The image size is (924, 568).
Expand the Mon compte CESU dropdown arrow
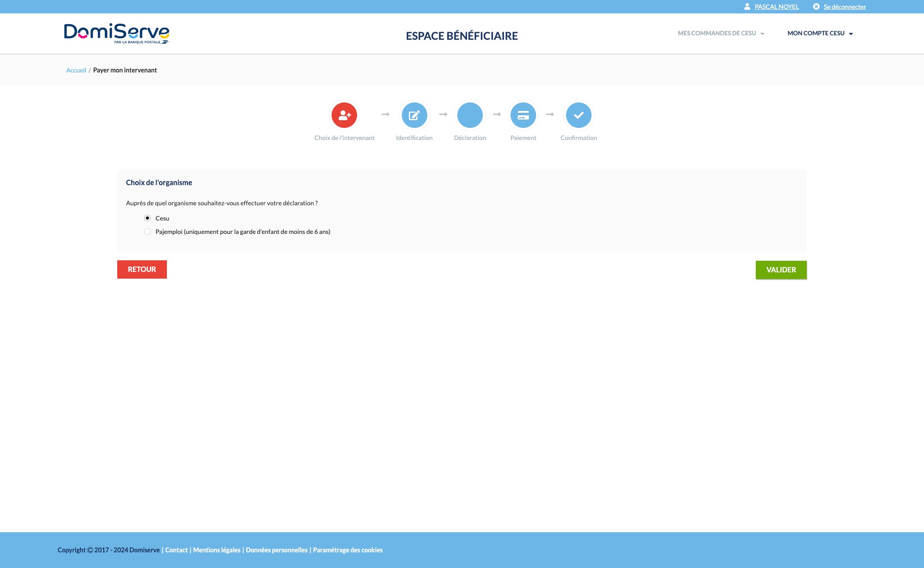(851, 34)
